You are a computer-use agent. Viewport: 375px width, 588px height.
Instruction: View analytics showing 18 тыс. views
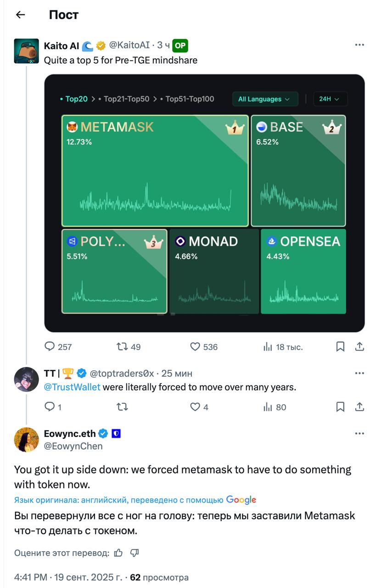(x=283, y=346)
